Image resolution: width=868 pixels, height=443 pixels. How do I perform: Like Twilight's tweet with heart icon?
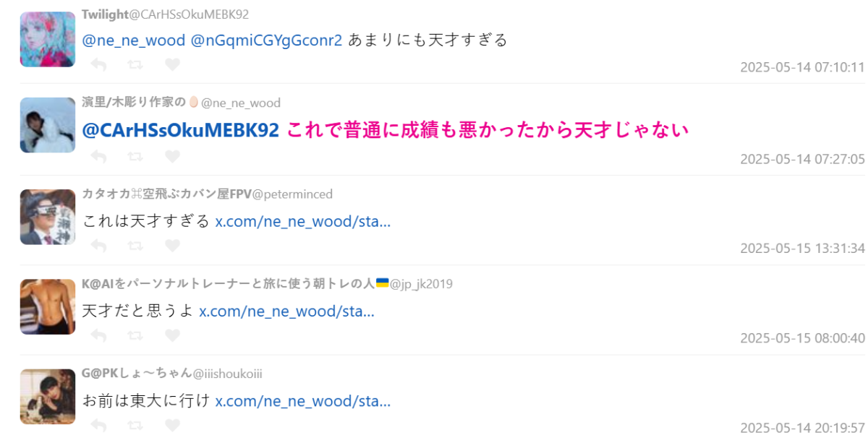click(172, 65)
